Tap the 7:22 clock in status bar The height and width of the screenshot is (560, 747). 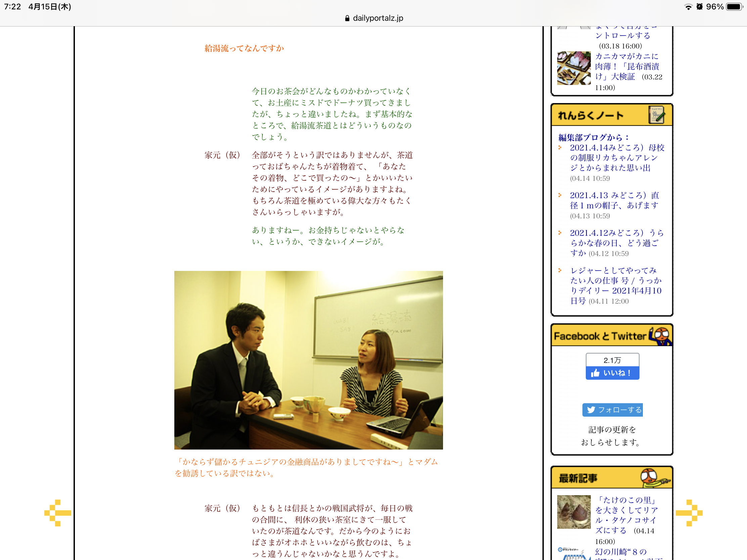click(12, 7)
